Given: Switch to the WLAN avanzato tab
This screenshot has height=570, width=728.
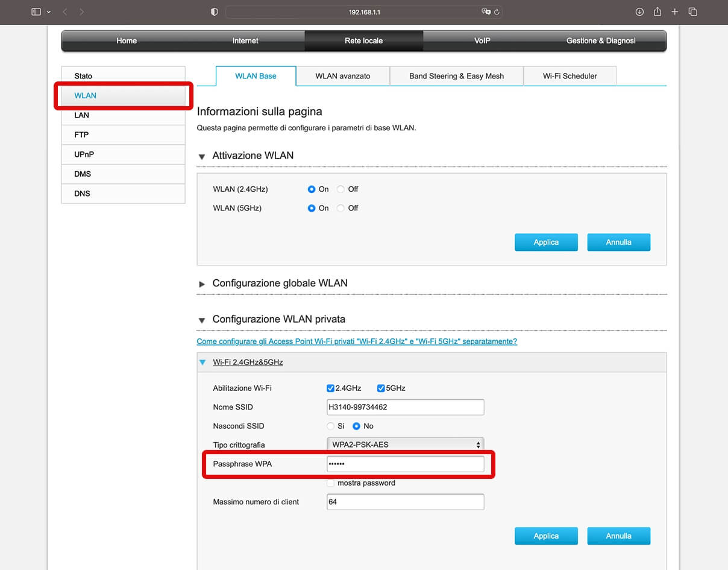Looking at the screenshot, I should point(342,76).
